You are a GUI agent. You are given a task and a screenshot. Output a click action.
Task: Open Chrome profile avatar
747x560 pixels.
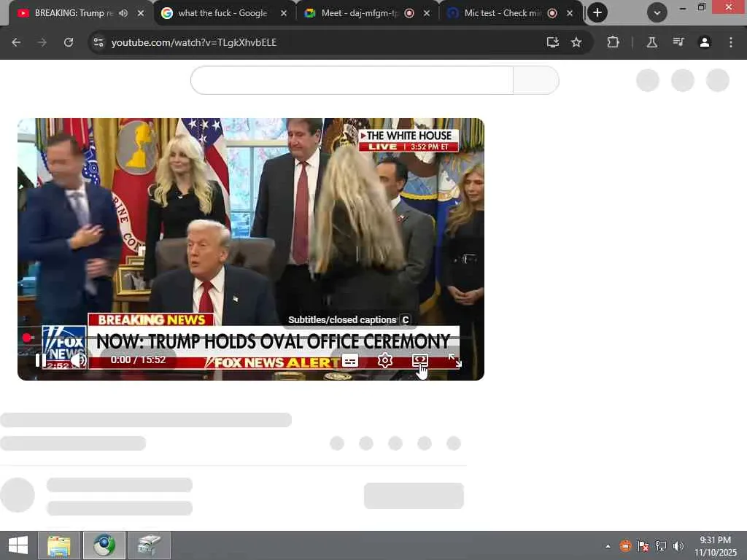pos(705,42)
